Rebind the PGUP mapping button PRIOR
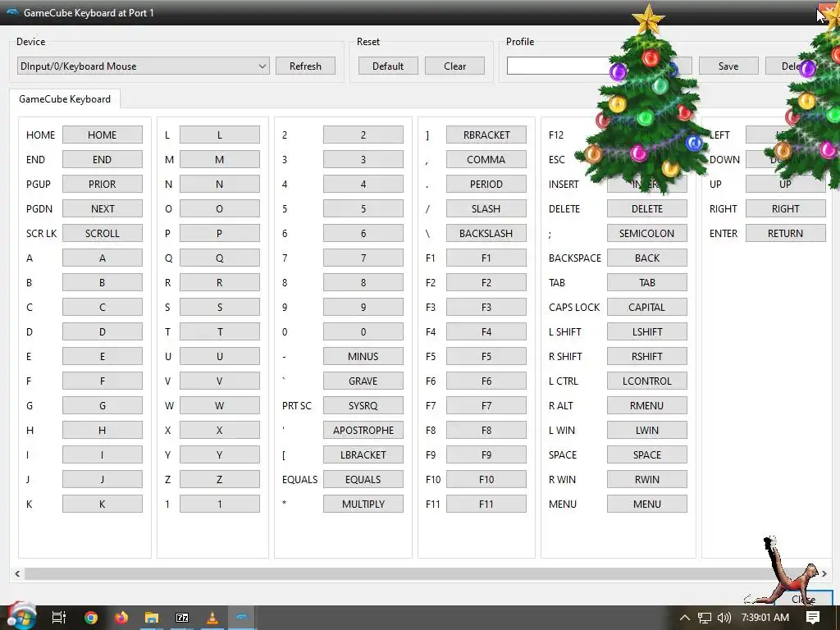Screen dimensions: 840x630 (x=103, y=185)
